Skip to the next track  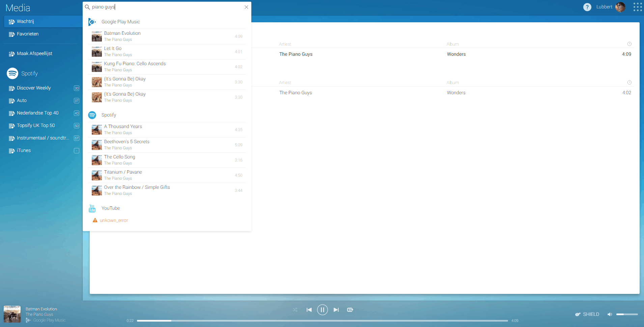(x=336, y=310)
